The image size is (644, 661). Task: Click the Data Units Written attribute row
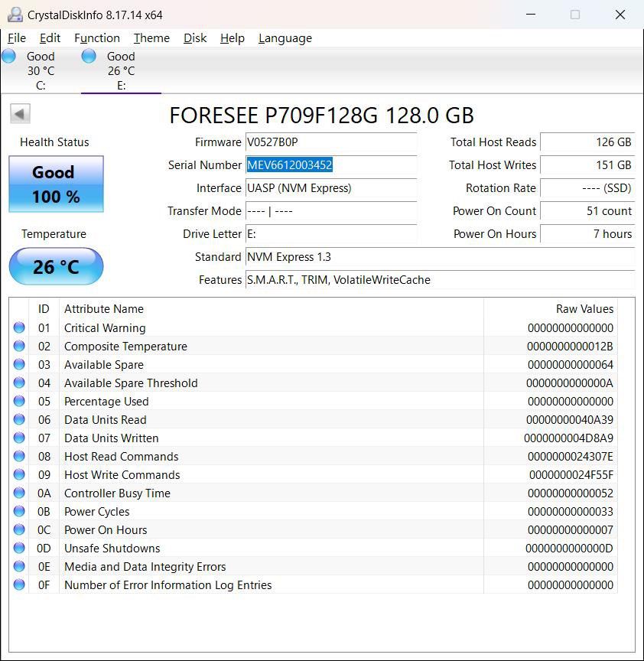(229, 438)
